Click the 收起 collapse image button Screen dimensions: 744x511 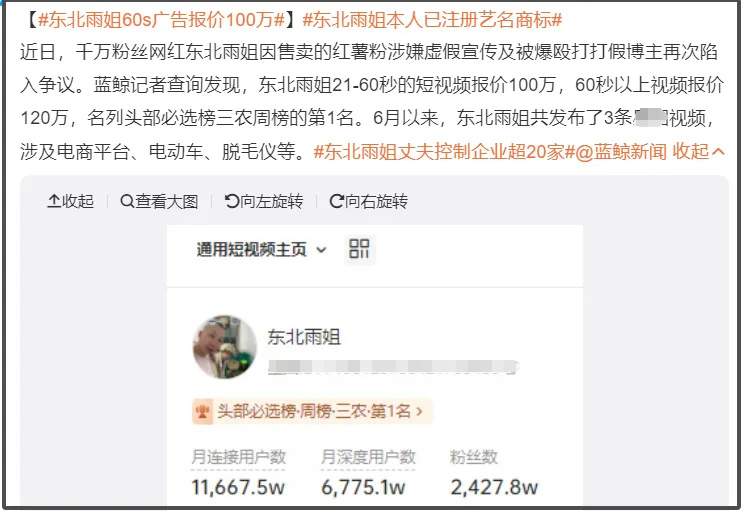(x=70, y=202)
